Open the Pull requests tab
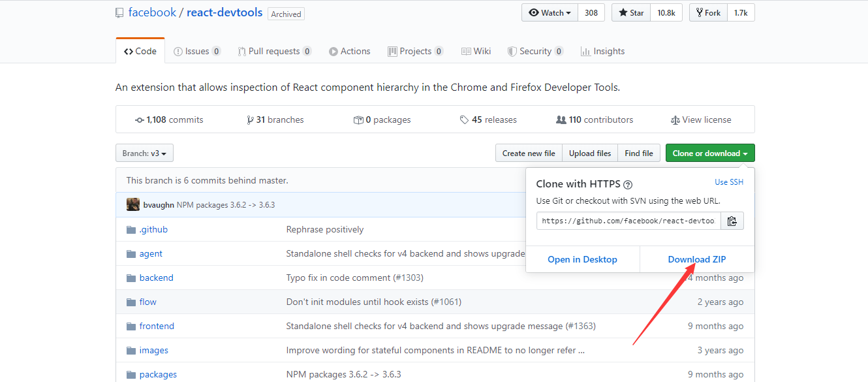Image resolution: width=868 pixels, height=382 pixels. click(275, 51)
